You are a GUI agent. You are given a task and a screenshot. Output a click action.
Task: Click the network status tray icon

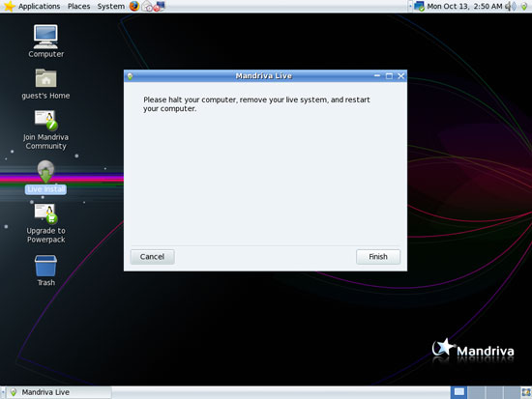(x=419, y=6)
